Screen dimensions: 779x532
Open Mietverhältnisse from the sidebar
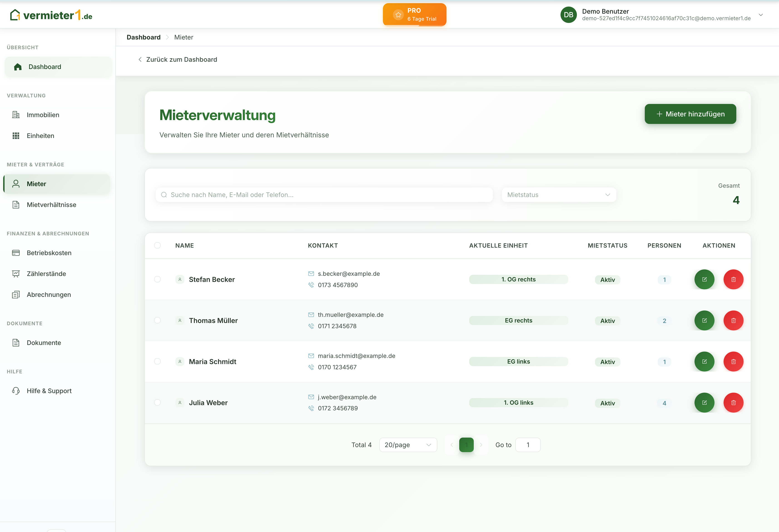click(51, 205)
